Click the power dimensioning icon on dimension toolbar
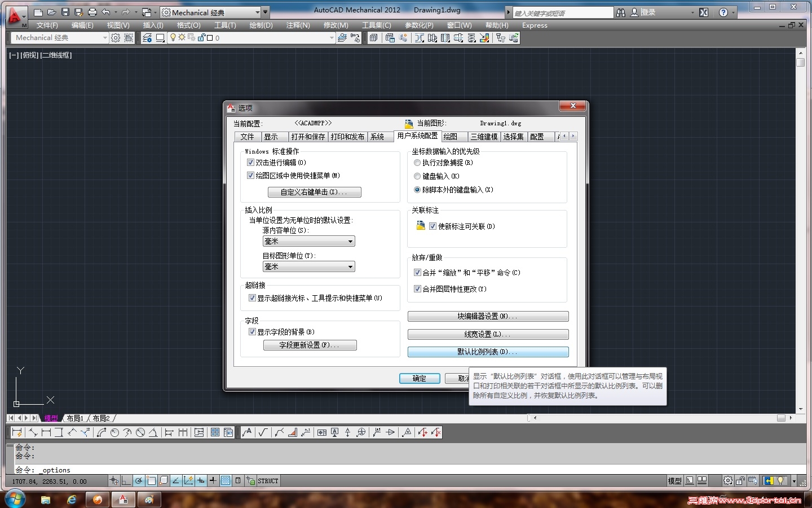The image size is (812, 508). [x=17, y=432]
